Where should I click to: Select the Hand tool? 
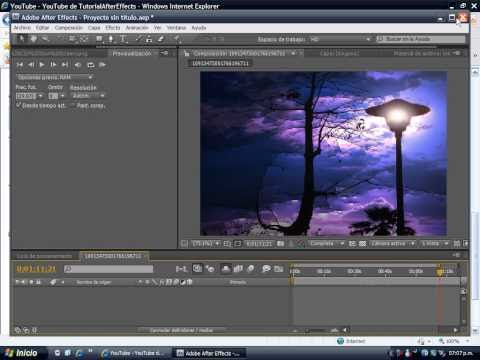coord(33,39)
